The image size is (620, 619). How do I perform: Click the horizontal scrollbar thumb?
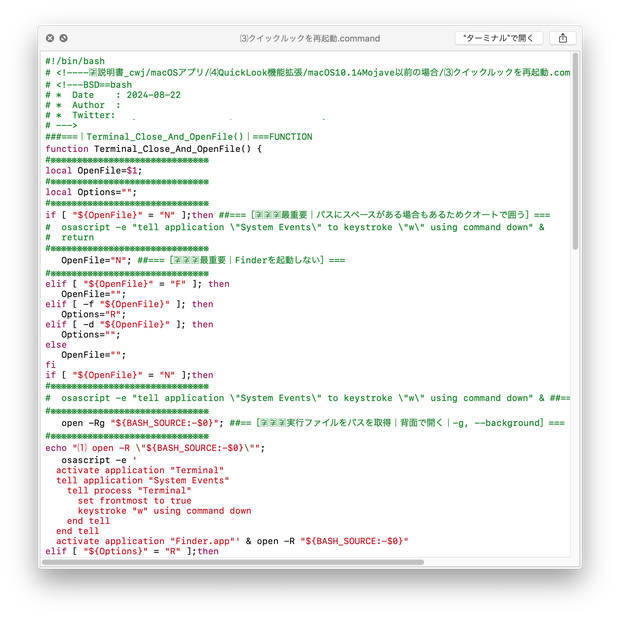coord(233,562)
